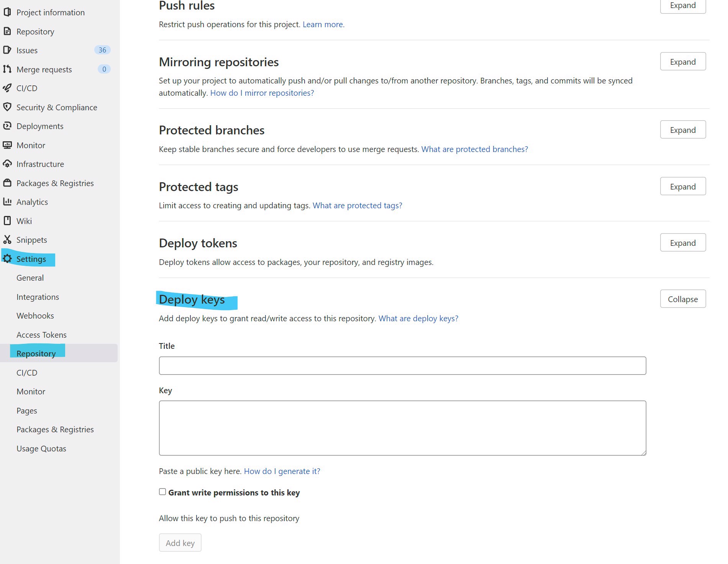Viewport: 728px width, 564px height.
Task: Click the Security & Compliance shield icon
Action: coord(7,107)
